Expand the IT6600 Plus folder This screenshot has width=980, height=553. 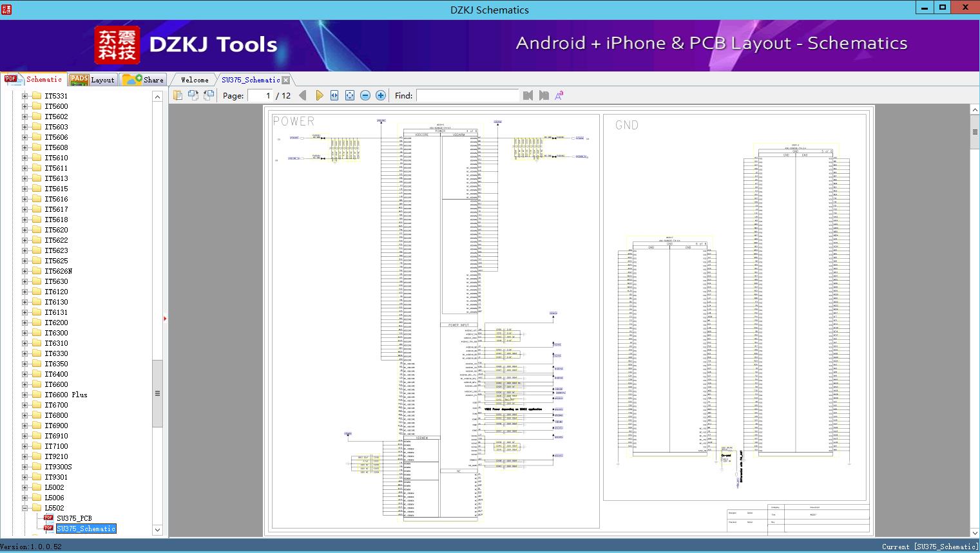pyautogui.click(x=25, y=395)
